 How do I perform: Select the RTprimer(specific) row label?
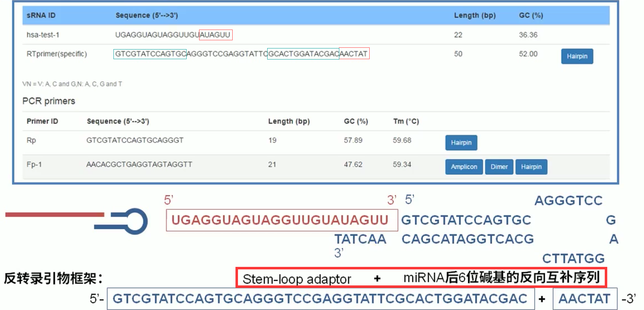[57, 54]
